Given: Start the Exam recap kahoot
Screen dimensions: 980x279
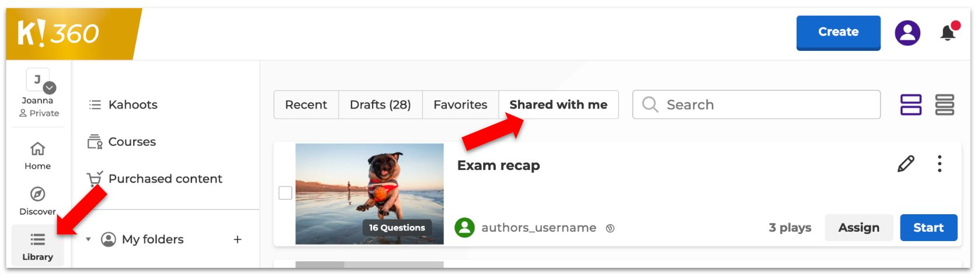Looking at the screenshot, I should 928,228.
